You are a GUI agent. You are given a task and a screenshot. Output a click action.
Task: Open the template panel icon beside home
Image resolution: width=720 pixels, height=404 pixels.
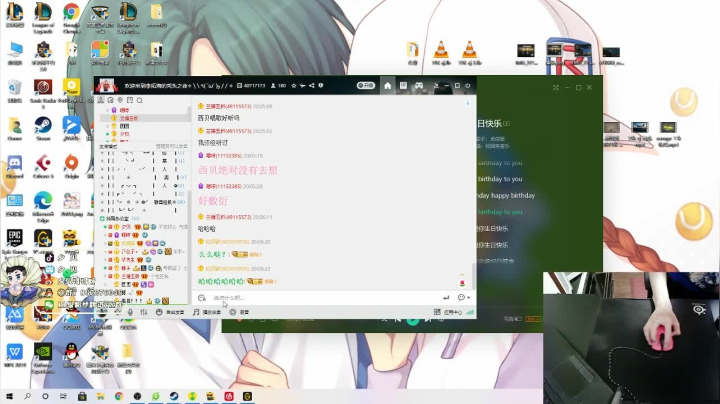403,85
